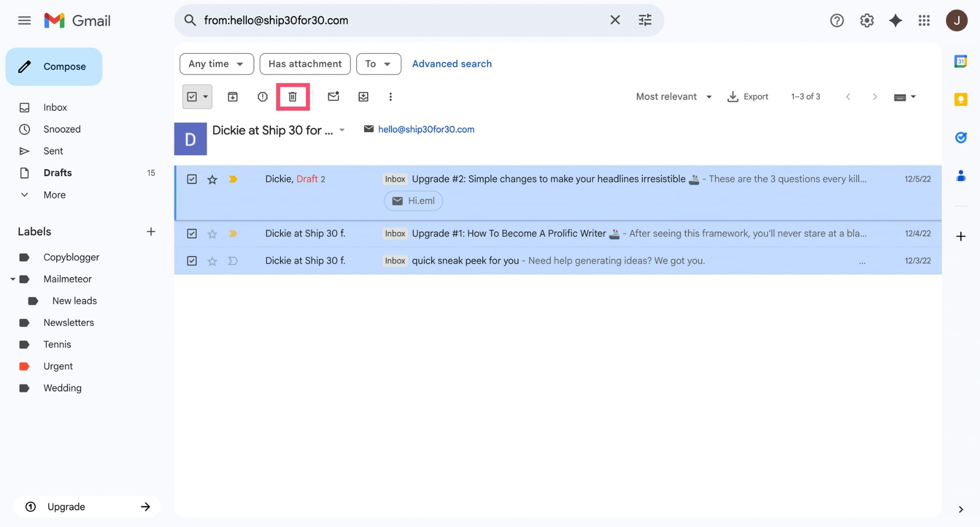Screen dimensions: 980x527
Task: Click the red Urgent label color marker
Action: click(24, 366)
